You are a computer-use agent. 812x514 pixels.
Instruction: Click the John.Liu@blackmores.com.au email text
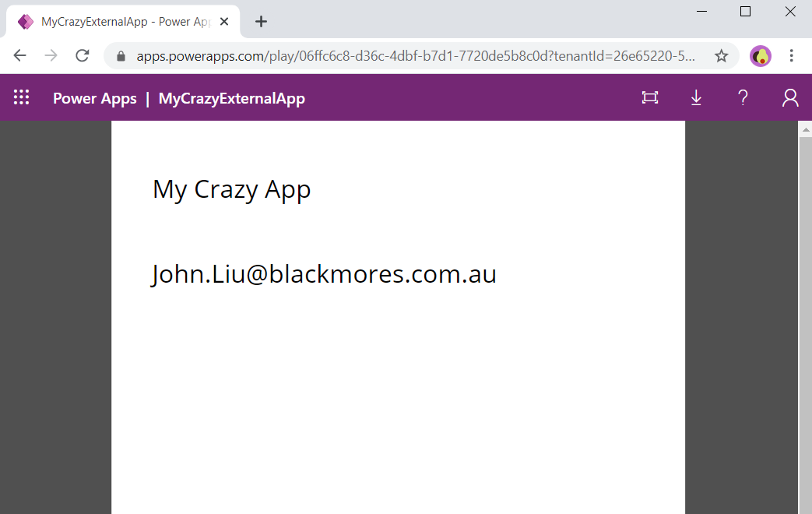[x=324, y=274]
